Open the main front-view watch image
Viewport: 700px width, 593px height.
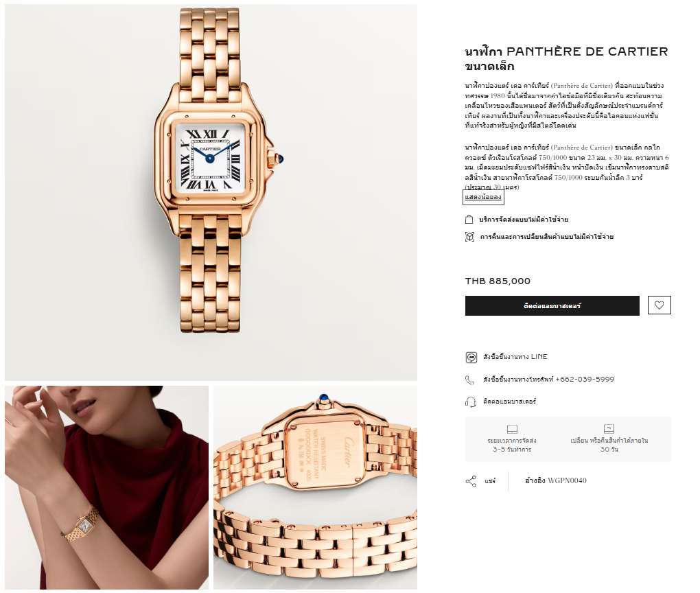(x=211, y=192)
